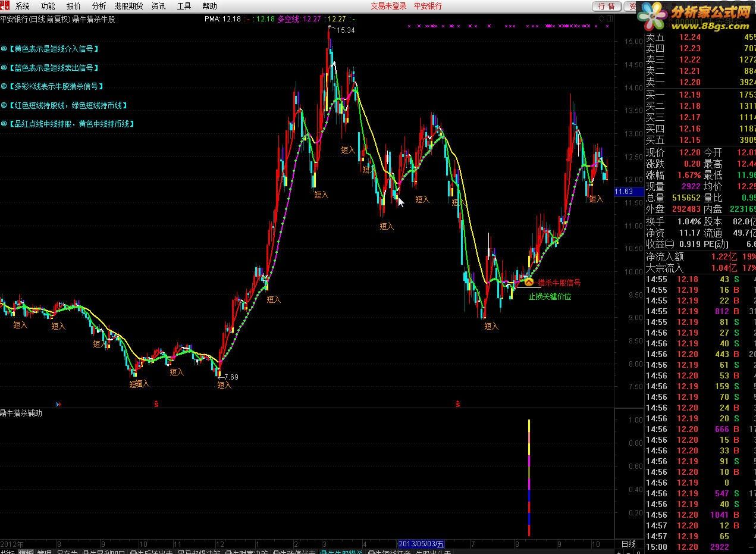This screenshot has height=554, width=756.
Task: Click the red app logo icon
Action: coord(5,5)
